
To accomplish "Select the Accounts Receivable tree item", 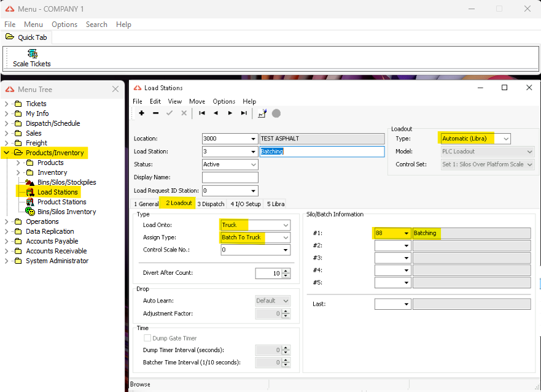I will tap(56, 251).
